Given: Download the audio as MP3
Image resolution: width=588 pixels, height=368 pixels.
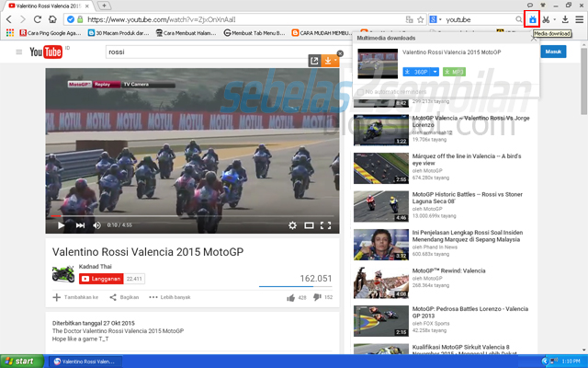Looking at the screenshot, I should [454, 72].
